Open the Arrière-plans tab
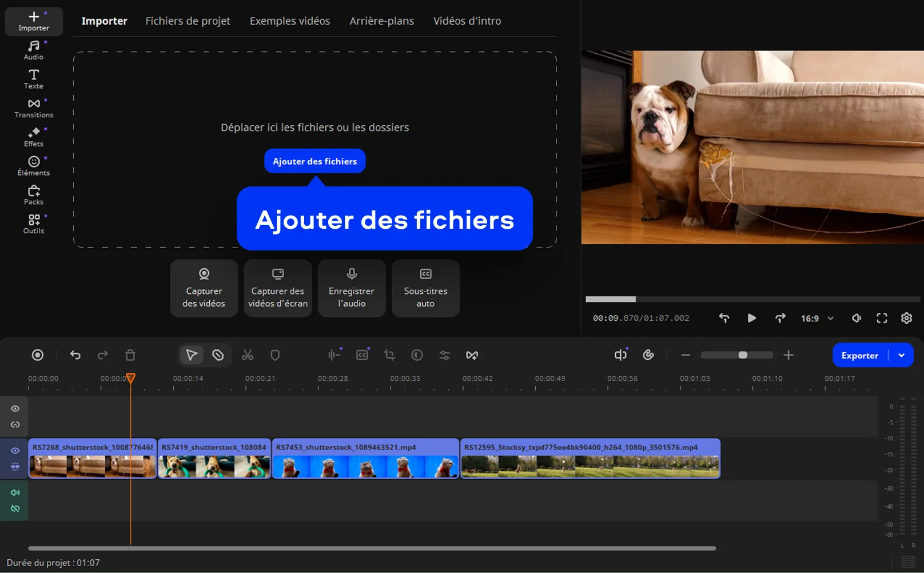Viewport: 924px width, 573px height. click(381, 21)
